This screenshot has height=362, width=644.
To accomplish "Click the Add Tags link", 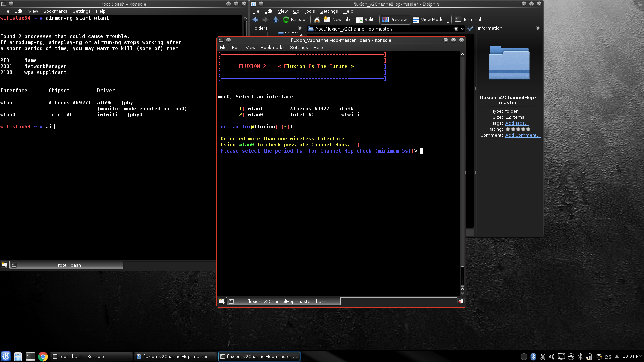I will 517,123.
